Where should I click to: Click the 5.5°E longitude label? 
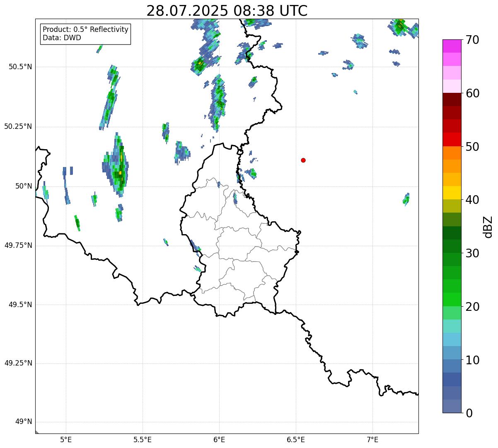143,439
